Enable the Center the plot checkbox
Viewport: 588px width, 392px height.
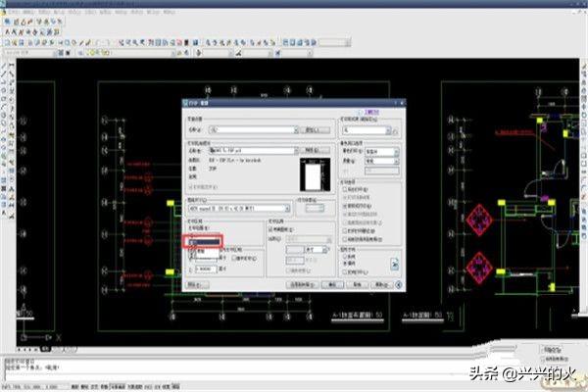[x=234, y=258]
